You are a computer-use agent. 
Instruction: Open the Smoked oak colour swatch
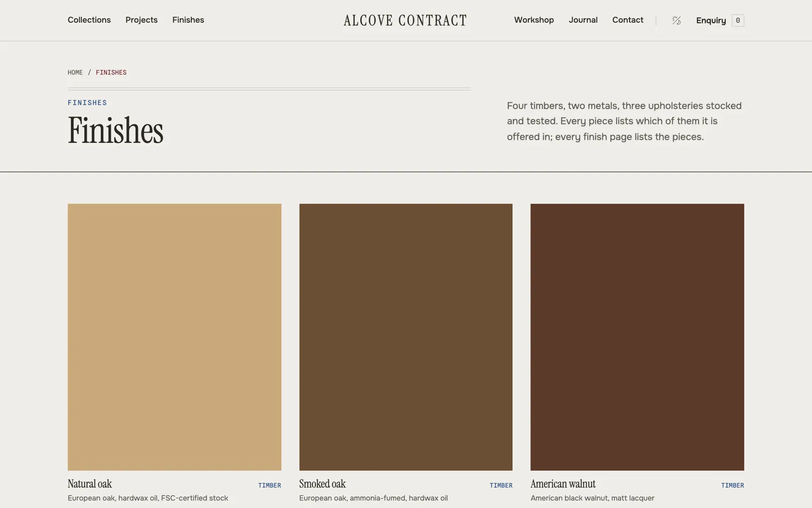[406, 337]
